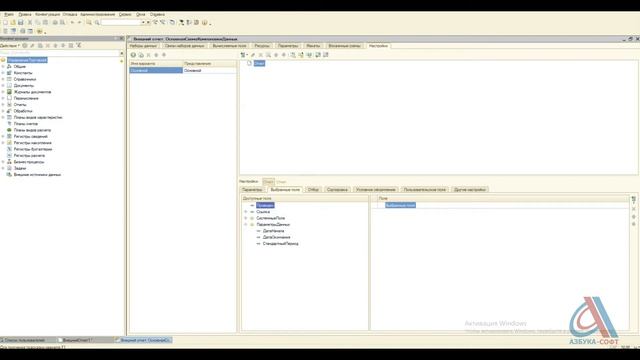Click the Add variant icon above variants table

pos(133,55)
